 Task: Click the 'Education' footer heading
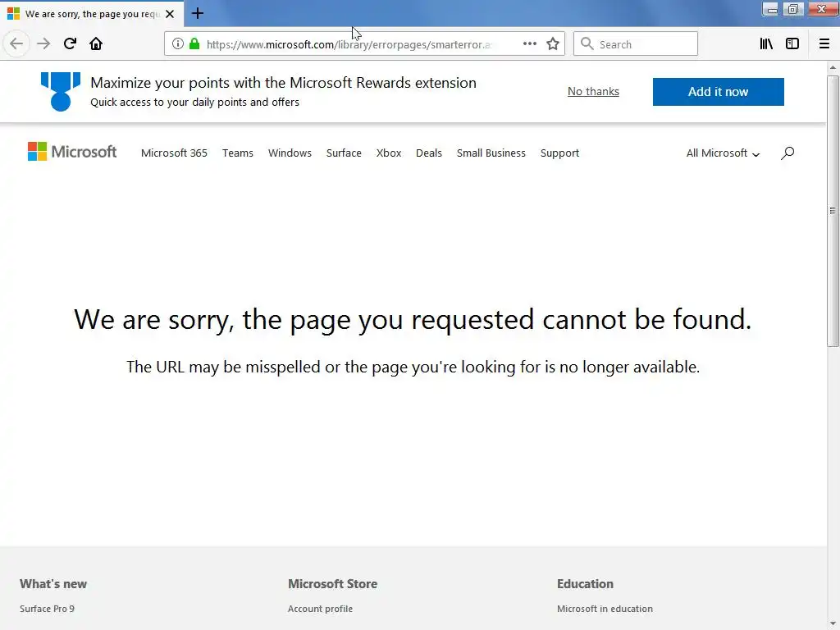click(585, 584)
